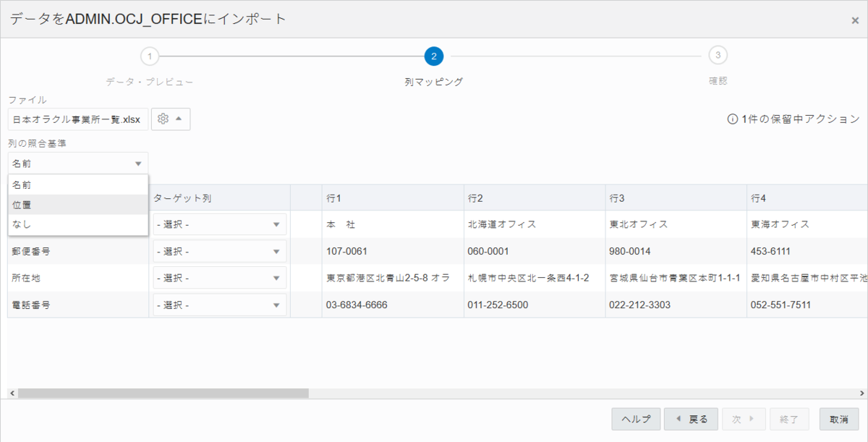This screenshot has width=868, height=442.
Task: Click the 日本オラクル事業所一覧.xlsx file field
Action: [78, 119]
